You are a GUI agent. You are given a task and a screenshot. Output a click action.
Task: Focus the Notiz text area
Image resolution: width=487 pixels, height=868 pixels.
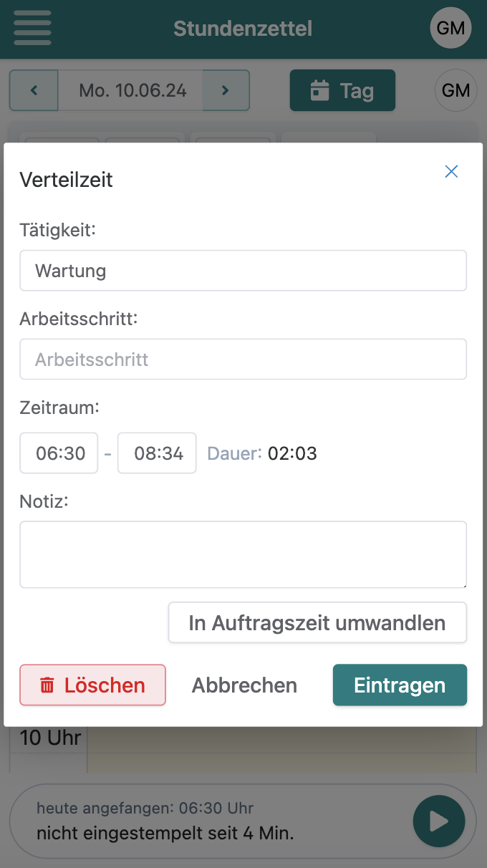[243, 554]
